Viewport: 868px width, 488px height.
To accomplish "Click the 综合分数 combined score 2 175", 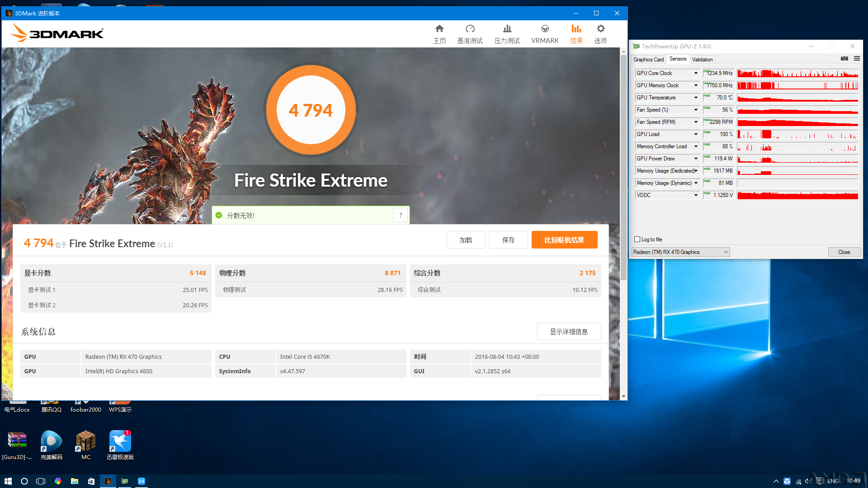I will pos(587,273).
